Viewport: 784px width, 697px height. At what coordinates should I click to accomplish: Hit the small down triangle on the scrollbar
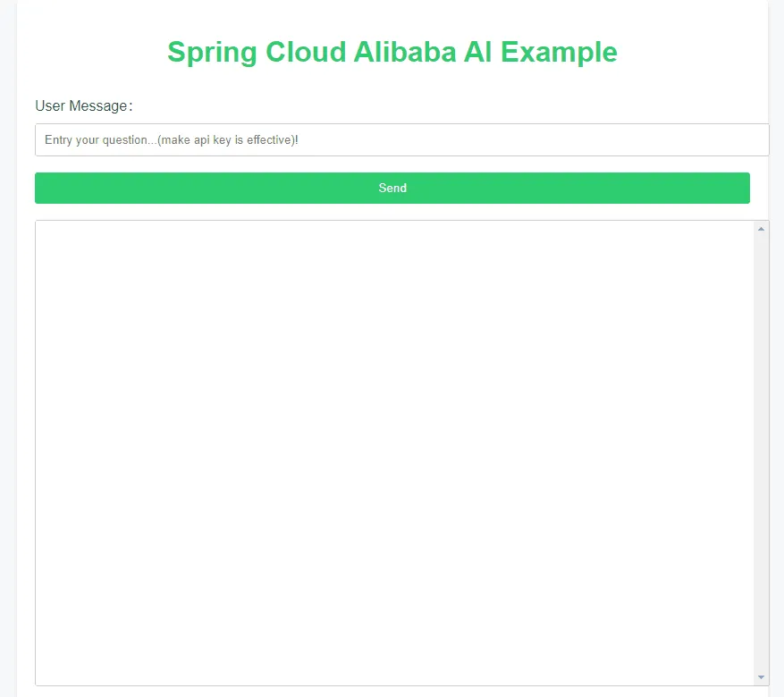point(761,677)
